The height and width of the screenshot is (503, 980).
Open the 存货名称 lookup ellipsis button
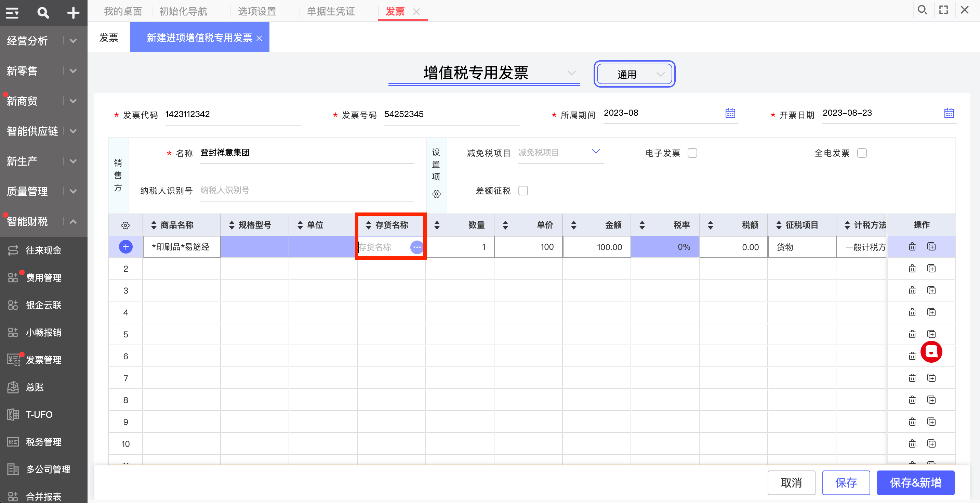416,247
